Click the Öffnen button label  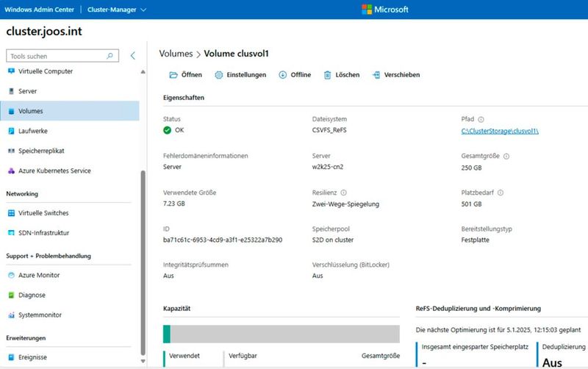(192, 75)
